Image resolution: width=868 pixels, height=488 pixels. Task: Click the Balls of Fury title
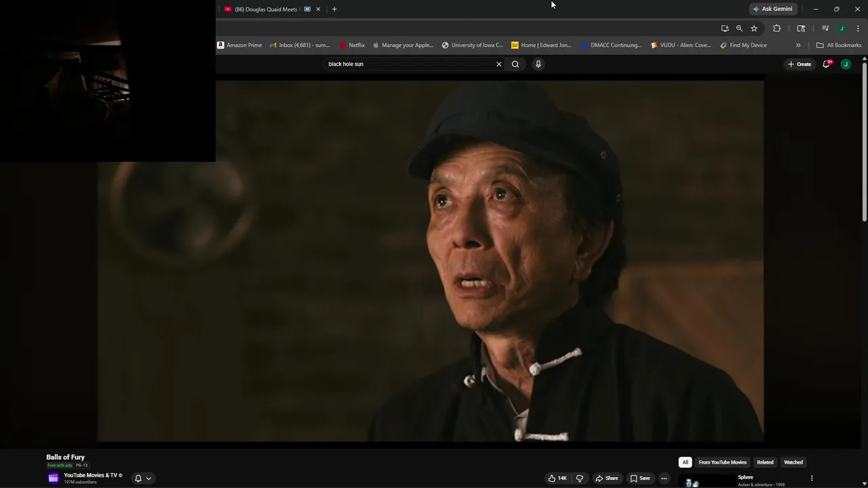[x=65, y=457]
